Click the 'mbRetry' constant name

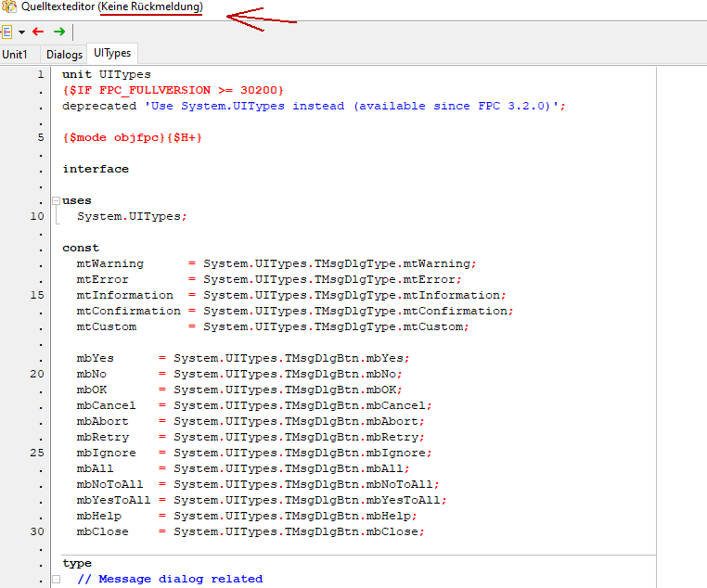pyautogui.click(x=103, y=437)
